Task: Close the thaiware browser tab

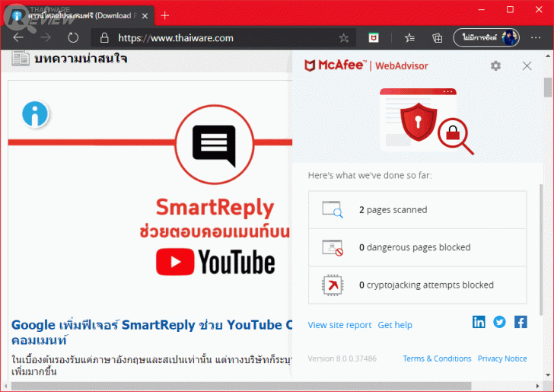Action: click(145, 16)
